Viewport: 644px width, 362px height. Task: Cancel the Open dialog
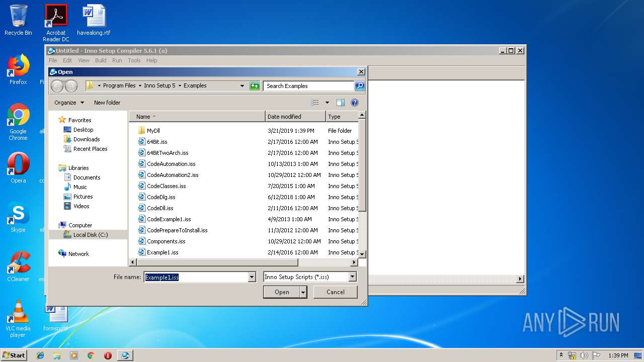[336, 292]
